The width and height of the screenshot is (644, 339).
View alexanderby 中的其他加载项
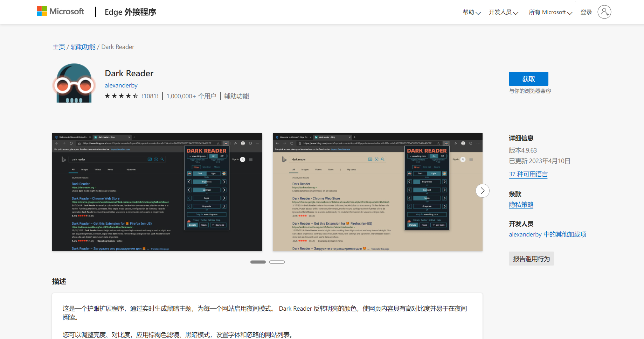547,234
